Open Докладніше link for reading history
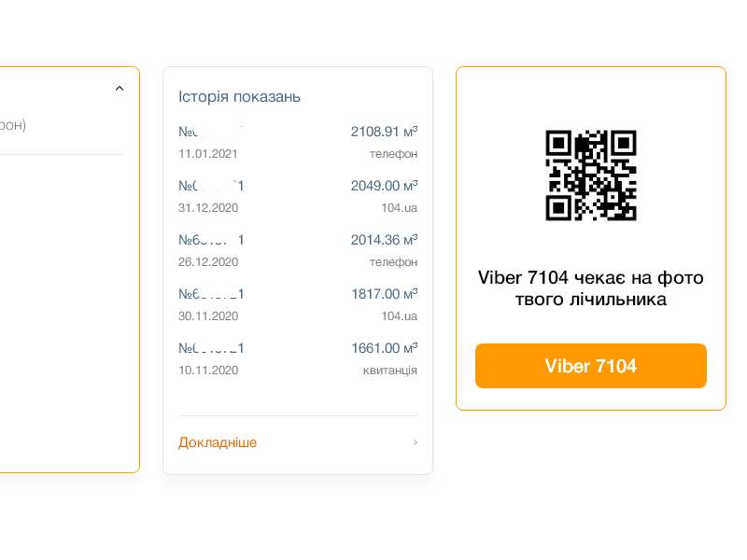 point(218,442)
